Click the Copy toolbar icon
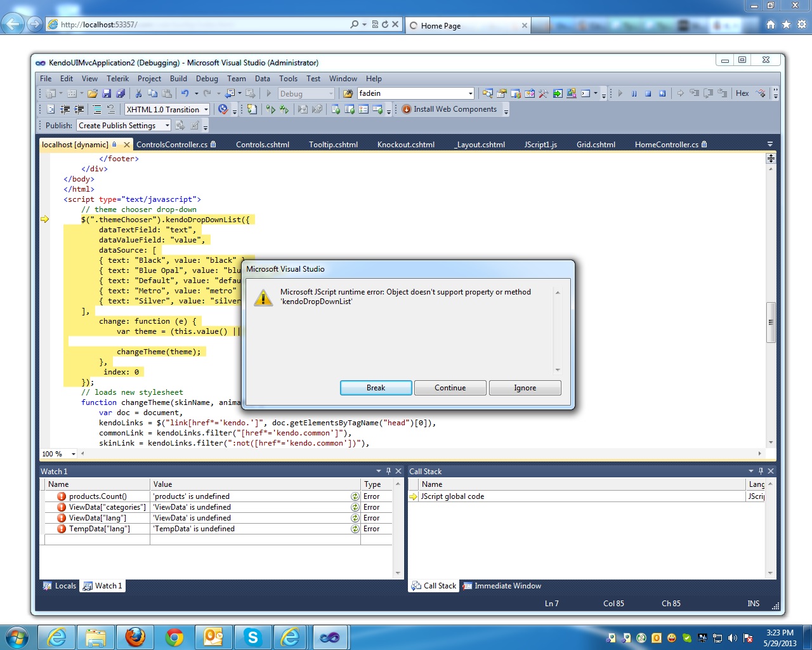 [x=153, y=93]
